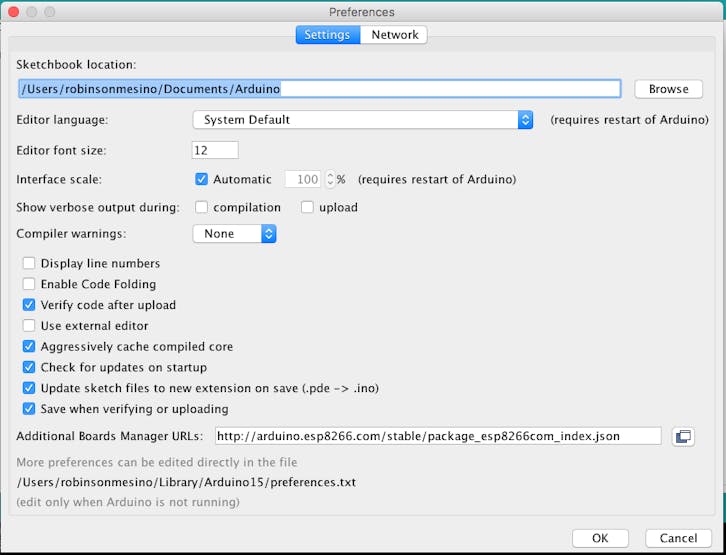Select the Settings tab
Screen dimensions: 726x555
point(327,35)
